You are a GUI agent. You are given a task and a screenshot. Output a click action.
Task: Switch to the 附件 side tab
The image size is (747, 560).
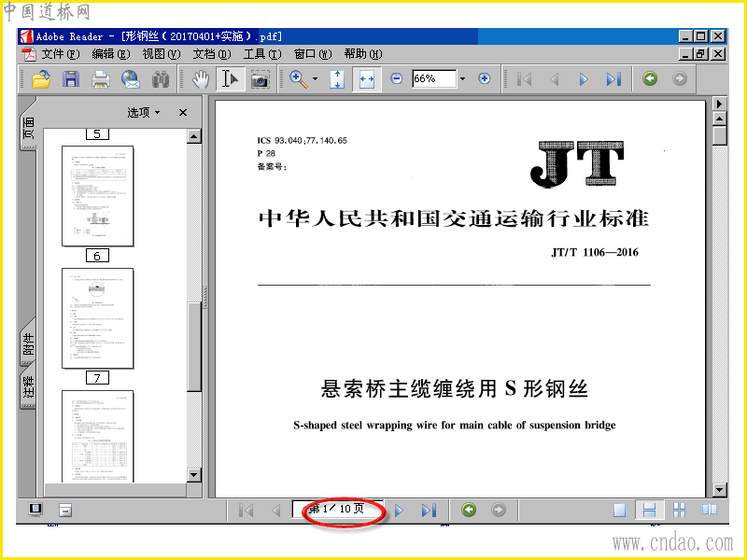point(28,343)
